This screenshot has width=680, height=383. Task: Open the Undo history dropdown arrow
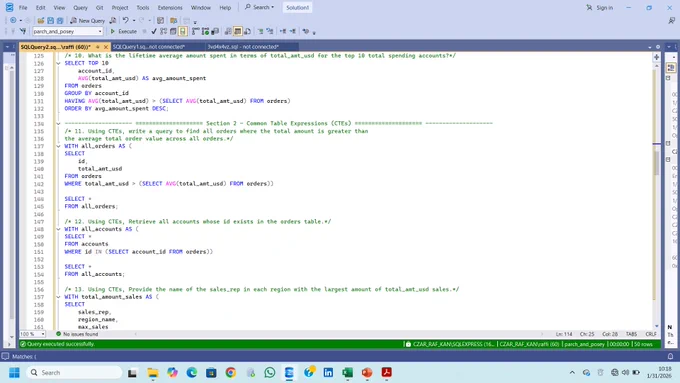[134, 20]
